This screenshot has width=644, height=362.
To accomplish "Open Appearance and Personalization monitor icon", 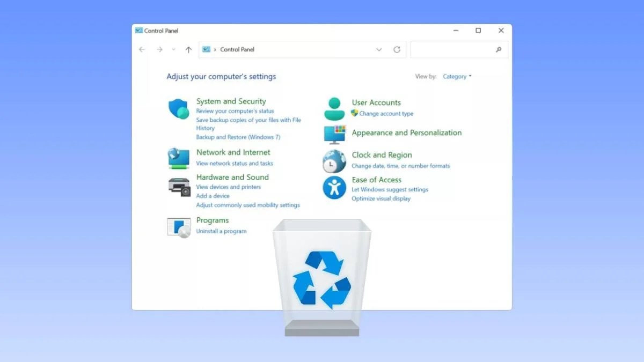I will tap(335, 134).
